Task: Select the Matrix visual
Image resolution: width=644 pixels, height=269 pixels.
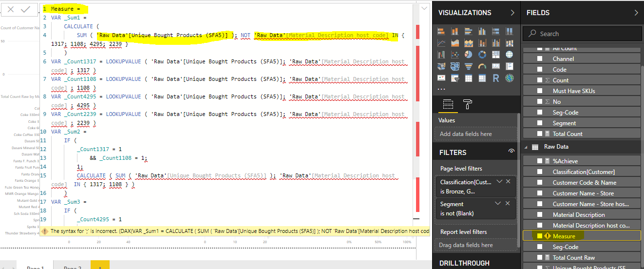Action: (482, 78)
